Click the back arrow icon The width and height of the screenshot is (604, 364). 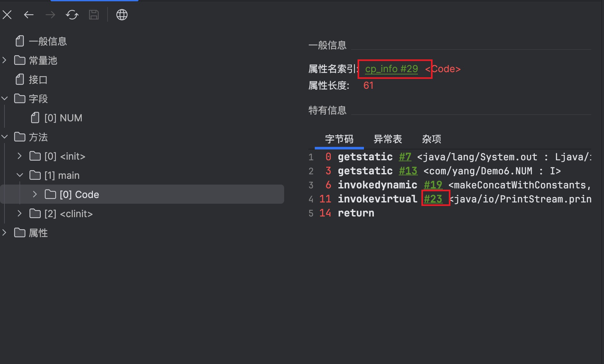29,15
